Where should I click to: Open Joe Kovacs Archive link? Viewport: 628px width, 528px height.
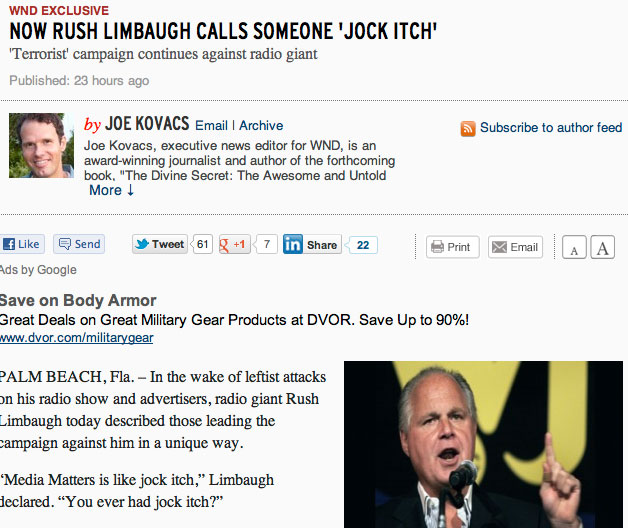261,125
